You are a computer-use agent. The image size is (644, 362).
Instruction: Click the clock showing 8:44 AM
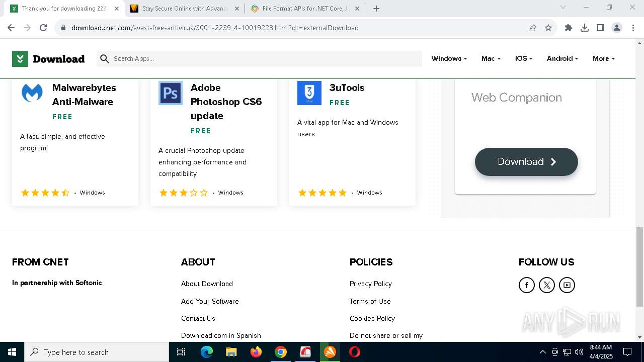pyautogui.click(x=601, y=347)
